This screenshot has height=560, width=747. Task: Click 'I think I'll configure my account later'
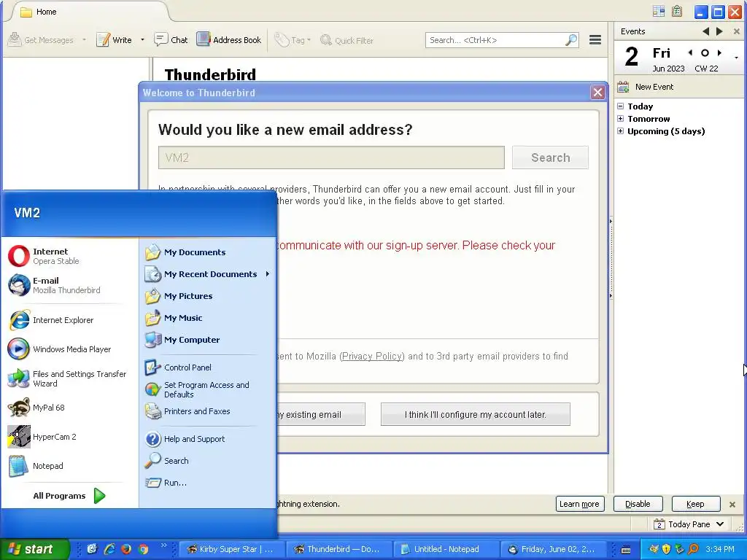[x=475, y=414]
